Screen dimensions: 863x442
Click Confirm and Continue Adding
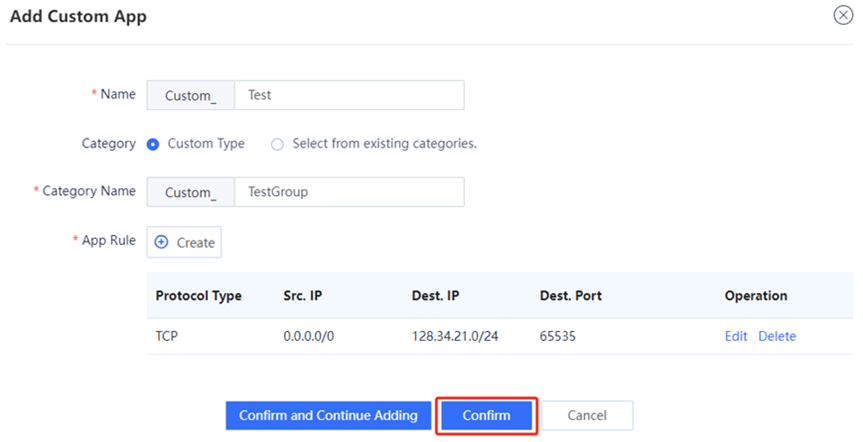(x=328, y=416)
